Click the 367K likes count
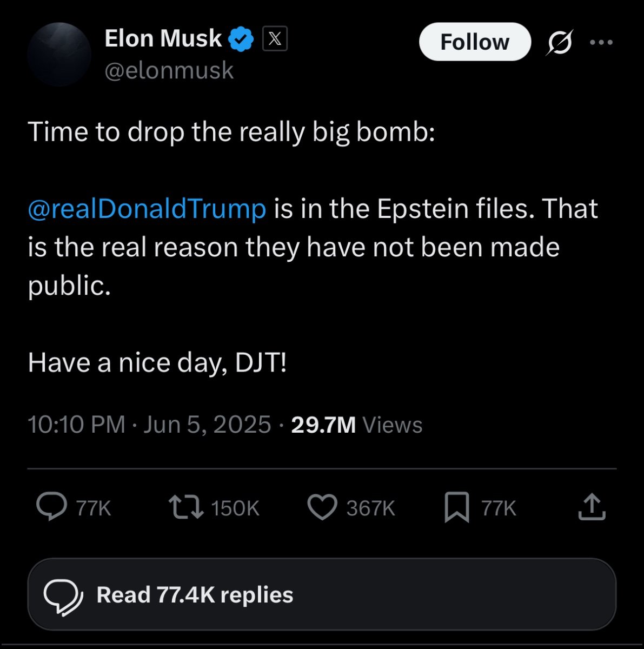 (x=370, y=508)
